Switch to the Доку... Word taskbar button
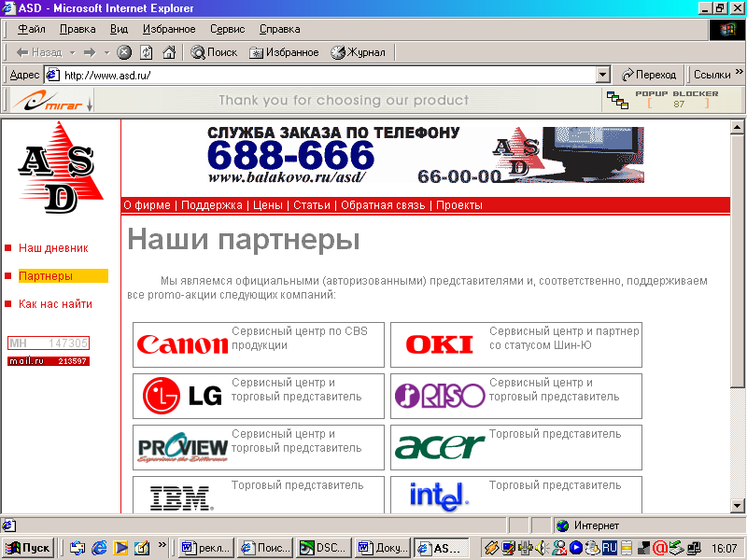 (x=383, y=548)
